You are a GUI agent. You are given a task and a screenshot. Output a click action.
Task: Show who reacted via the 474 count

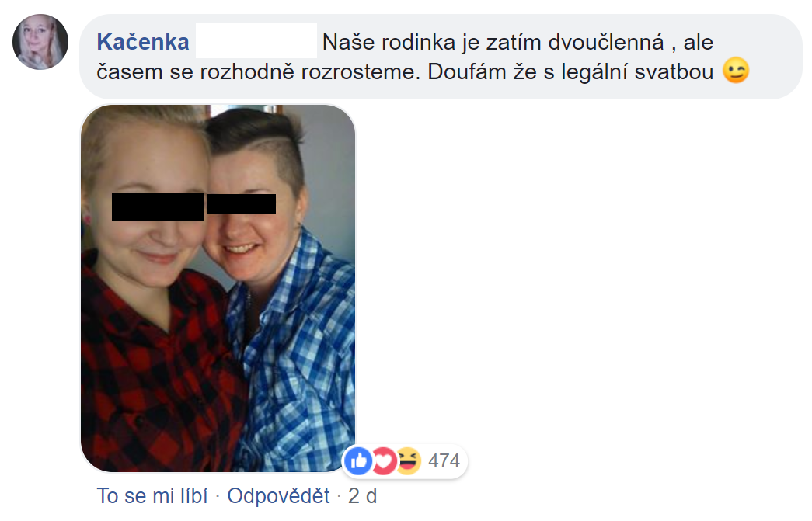click(444, 460)
